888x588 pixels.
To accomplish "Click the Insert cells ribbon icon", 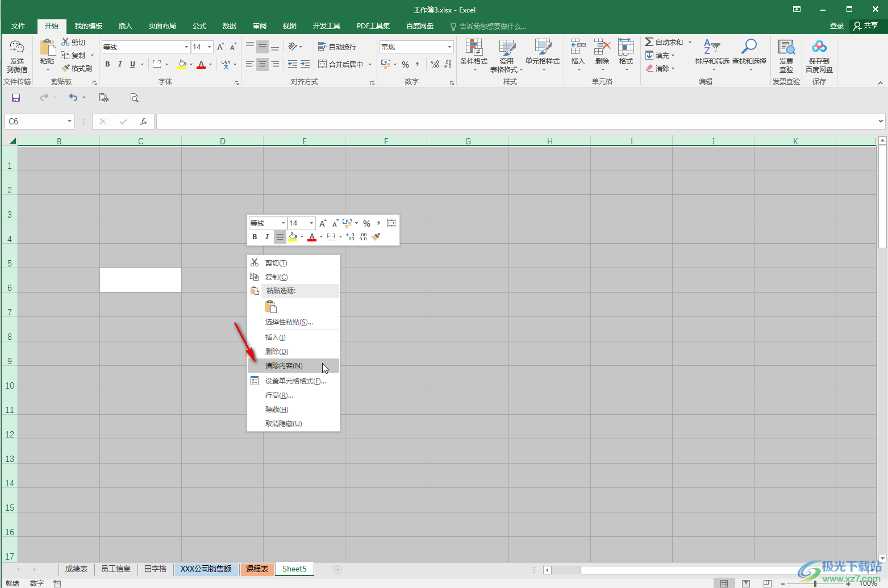I will [578, 47].
